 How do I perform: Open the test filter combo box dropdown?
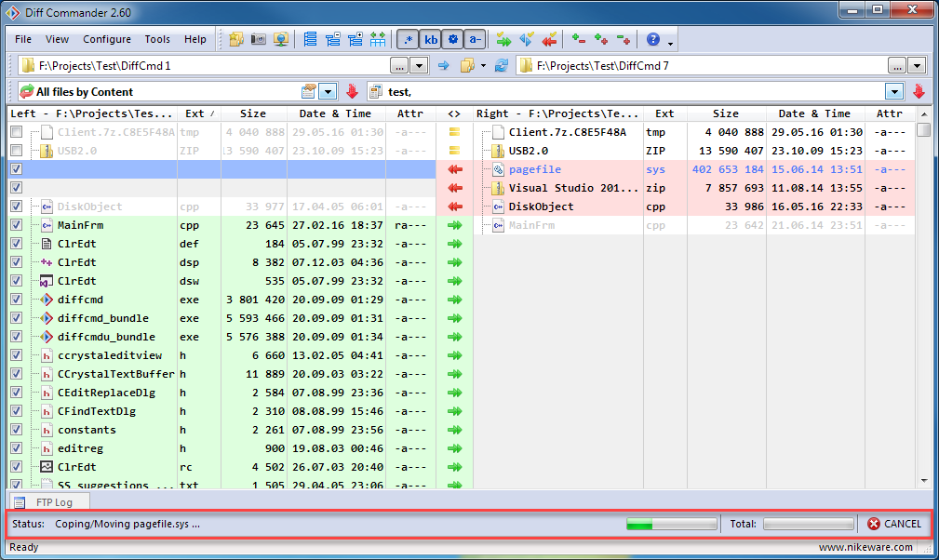pyautogui.click(x=894, y=91)
